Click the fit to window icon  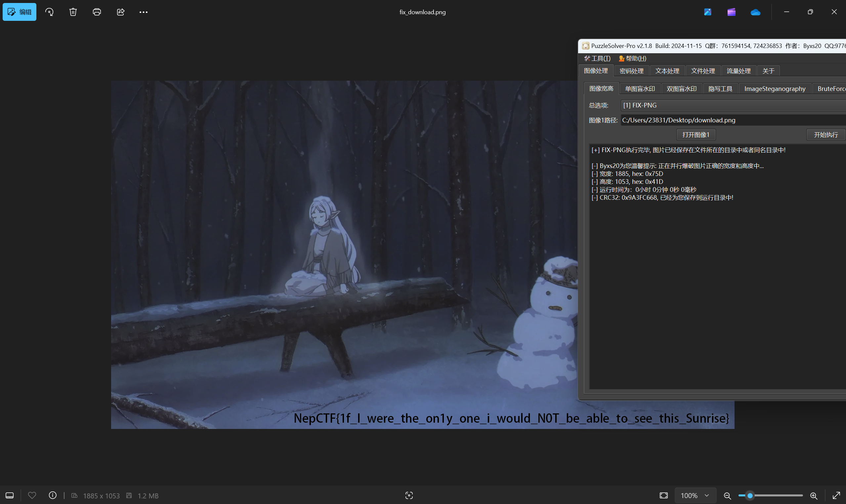(x=664, y=495)
